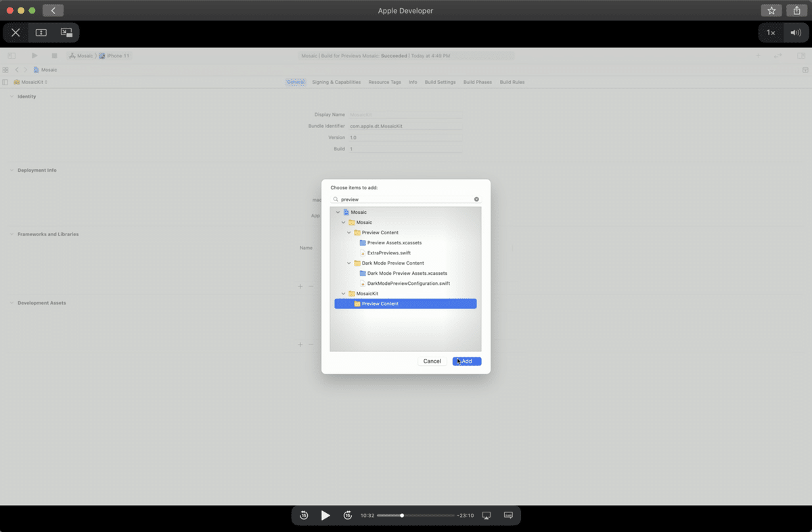Click the Xcode Stop button

(x=54, y=56)
